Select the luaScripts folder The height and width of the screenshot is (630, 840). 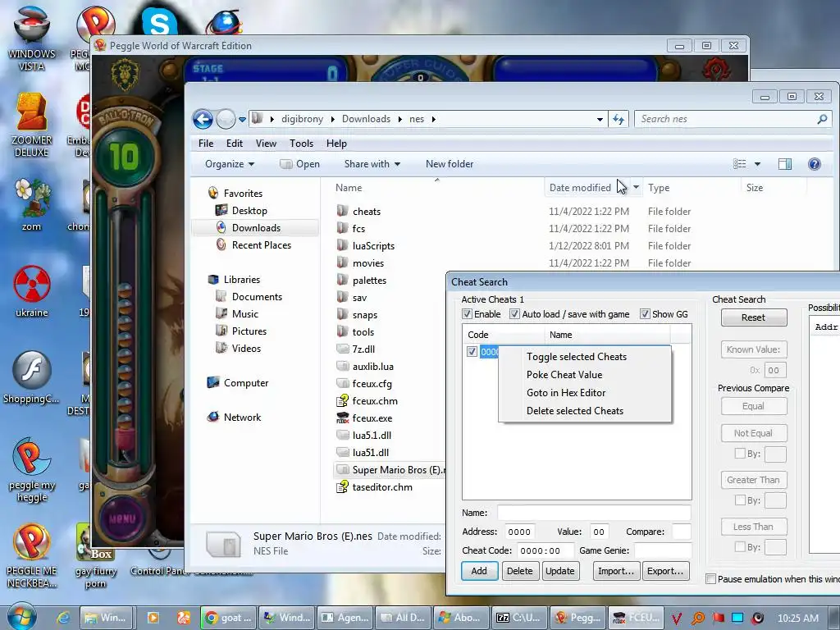click(373, 245)
